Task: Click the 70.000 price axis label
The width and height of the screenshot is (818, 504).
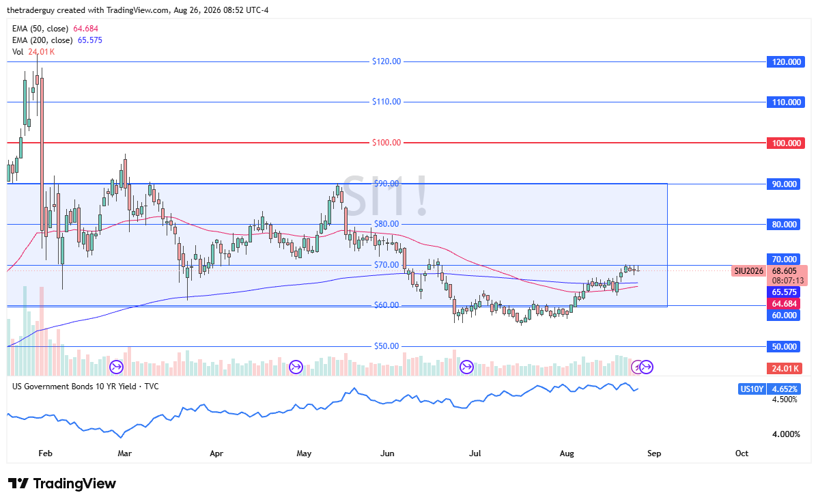Action: point(783,260)
